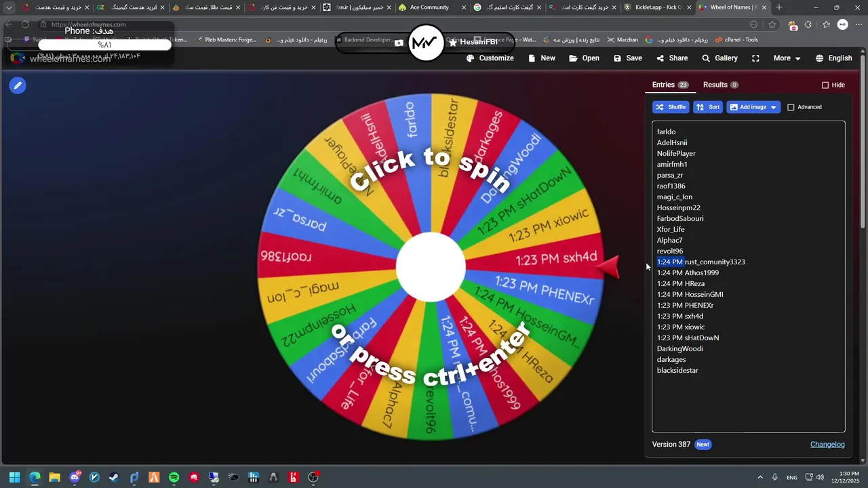Click the empty area of entries textbox
Viewport: 868px width, 488px height.
pos(748,403)
